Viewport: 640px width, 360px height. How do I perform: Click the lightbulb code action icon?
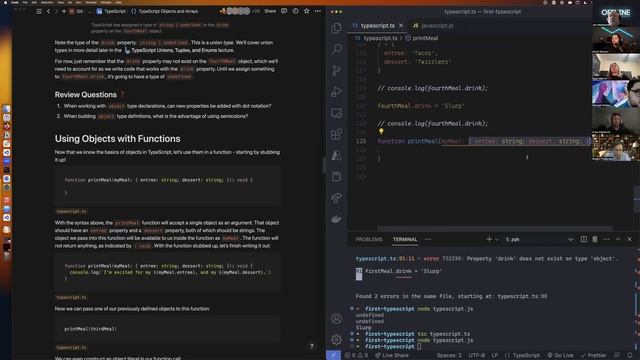[381, 131]
